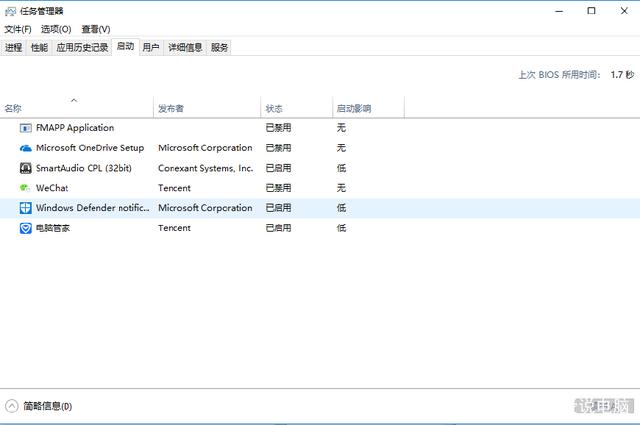Screen dimensions: 640x425
Task: Maximize the Task Manager window
Action: 591,11
